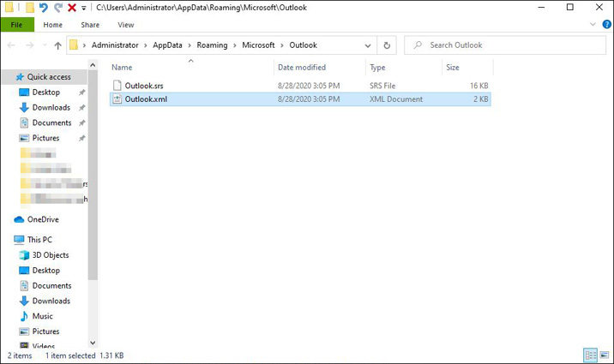The image size is (614, 364).
Task: Click the Outlook.xml file icon
Action: click(117, 98)
